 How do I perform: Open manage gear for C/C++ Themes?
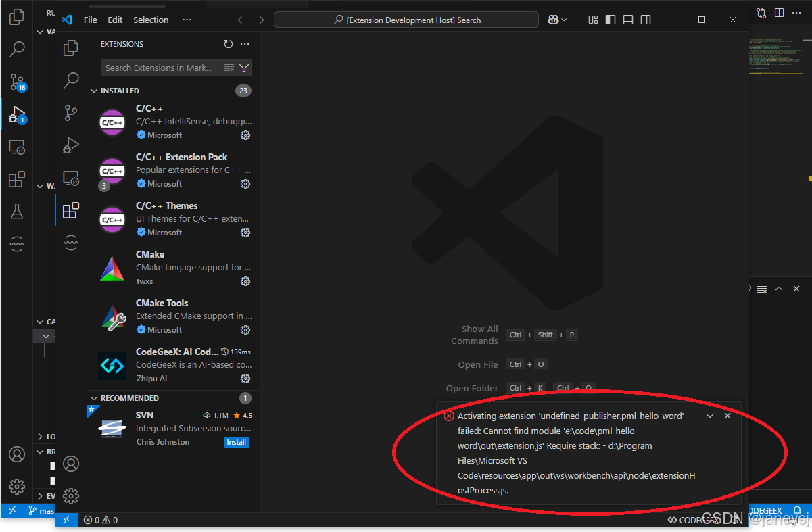245,233
